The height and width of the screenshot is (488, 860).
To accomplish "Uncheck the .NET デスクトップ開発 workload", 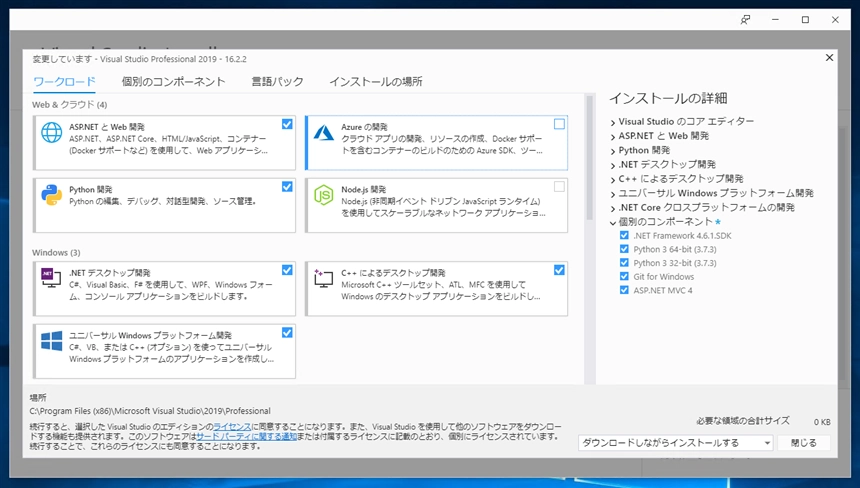I will click(x=287, y=270).
